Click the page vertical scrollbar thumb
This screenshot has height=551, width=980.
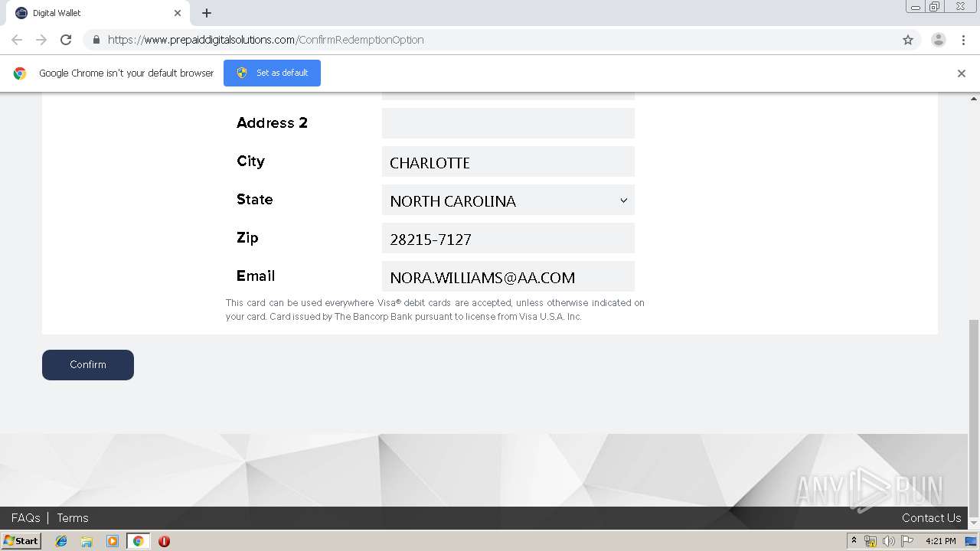[974, 419]
